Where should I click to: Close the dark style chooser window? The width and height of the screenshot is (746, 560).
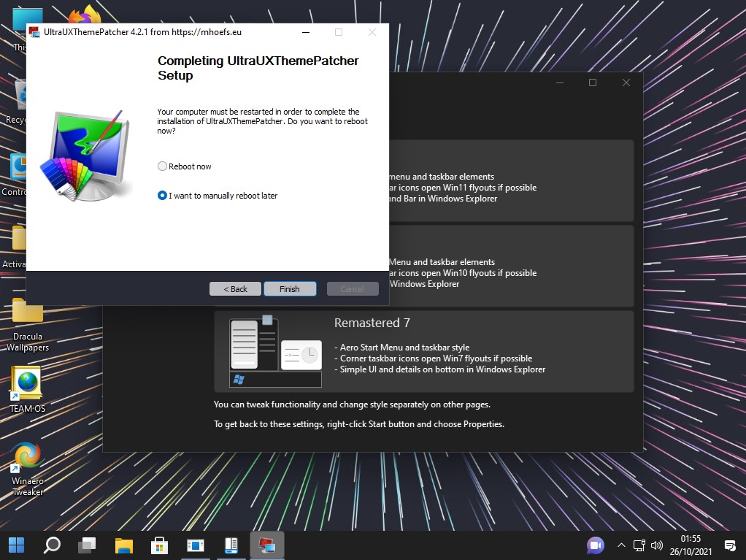click(626, 83)
